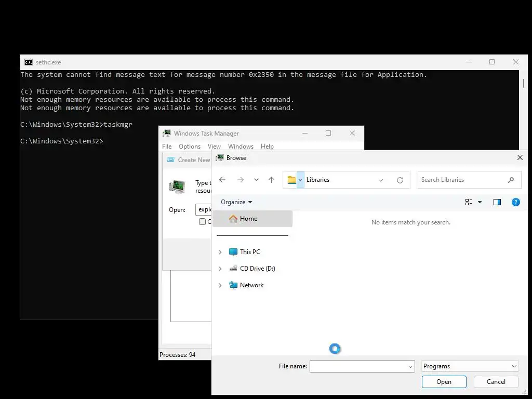532x399 pixels.
Task: Open Task Manager View menu
Action: pyautogui.click(x=214, y=147)
